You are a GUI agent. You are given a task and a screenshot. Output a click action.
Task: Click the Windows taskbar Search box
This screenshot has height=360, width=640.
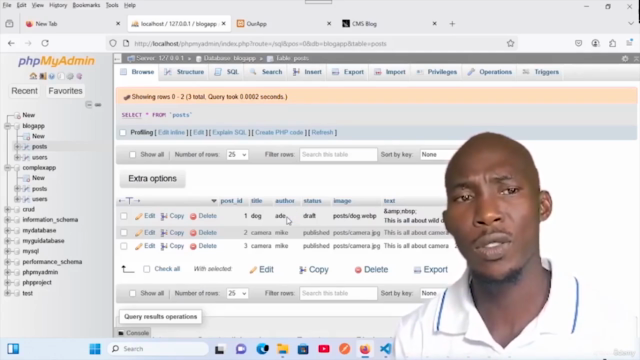pos(158,349)
